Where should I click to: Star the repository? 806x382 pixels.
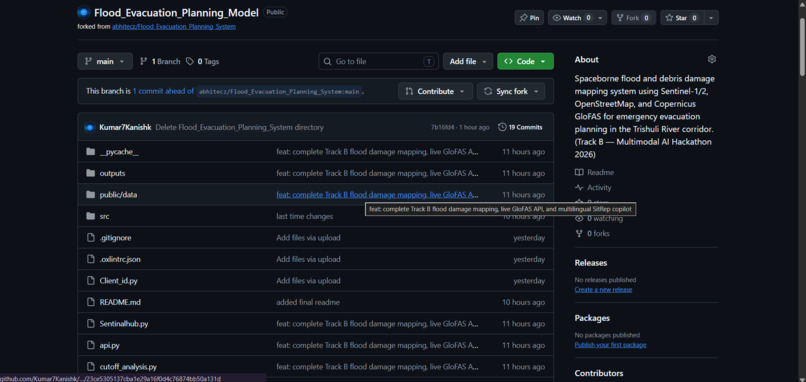681,18
